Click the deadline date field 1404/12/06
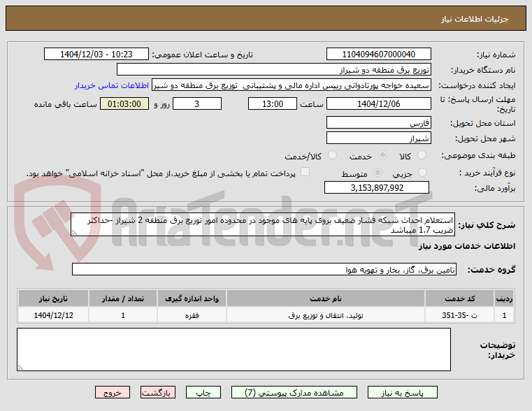 pyautogui.click(x=379, y=103)
